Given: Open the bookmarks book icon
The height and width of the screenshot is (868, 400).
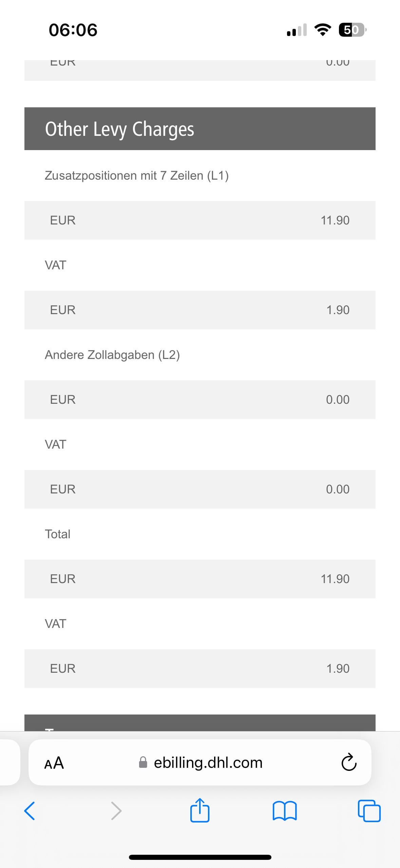Looking at the screenshot, I should coord(285,811).
